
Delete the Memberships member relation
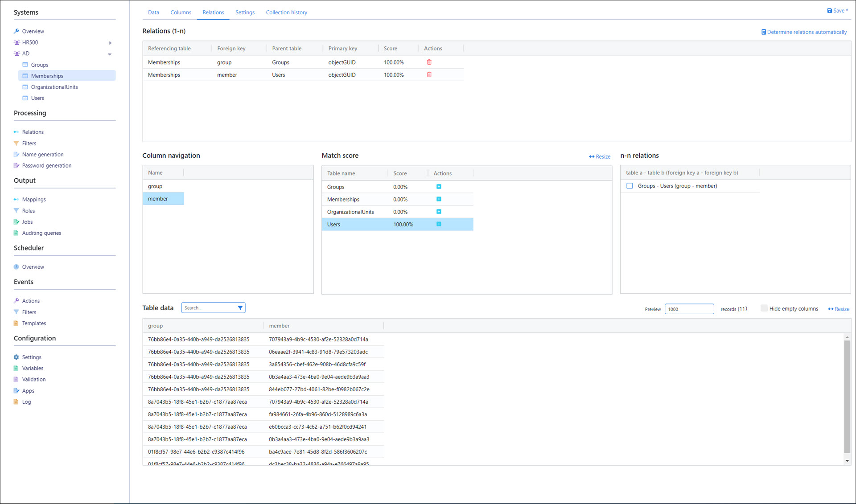(x=429, y=75)
